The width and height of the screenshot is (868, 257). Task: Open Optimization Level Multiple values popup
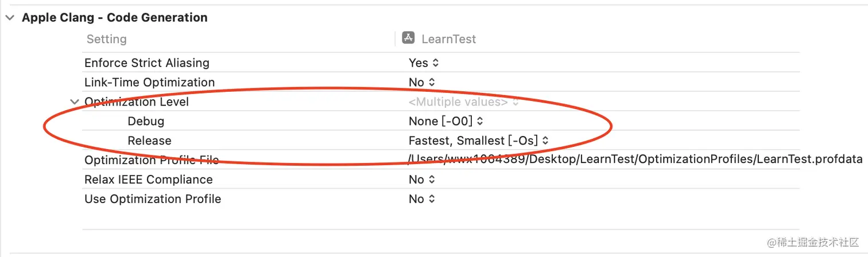tap(463, 102)
